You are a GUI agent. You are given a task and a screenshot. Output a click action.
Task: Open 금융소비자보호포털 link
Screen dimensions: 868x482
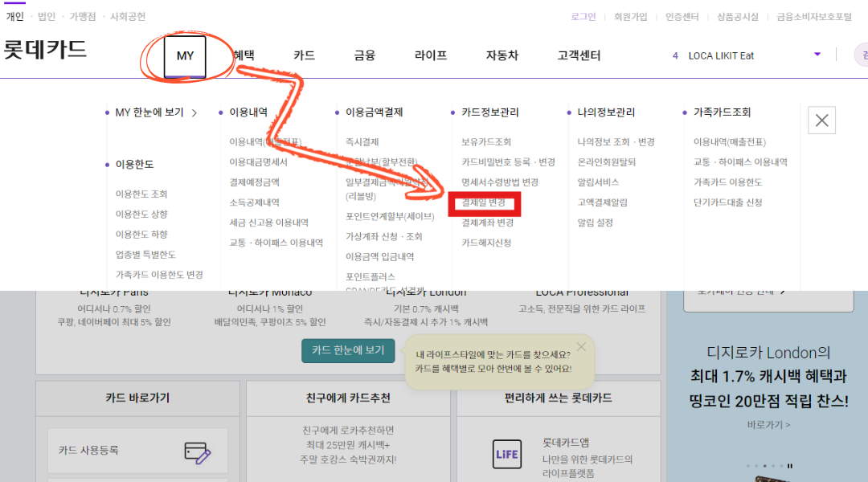(x=814, y=17)
